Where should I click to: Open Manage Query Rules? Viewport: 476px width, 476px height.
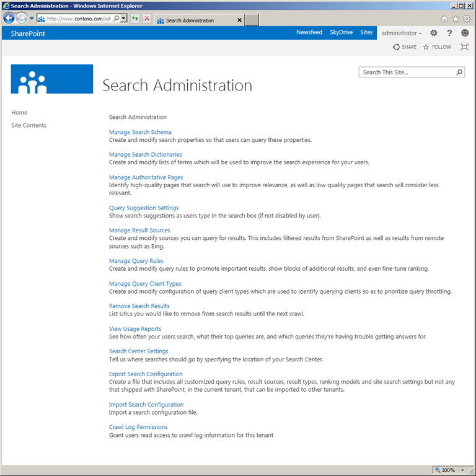click(136, 261)
